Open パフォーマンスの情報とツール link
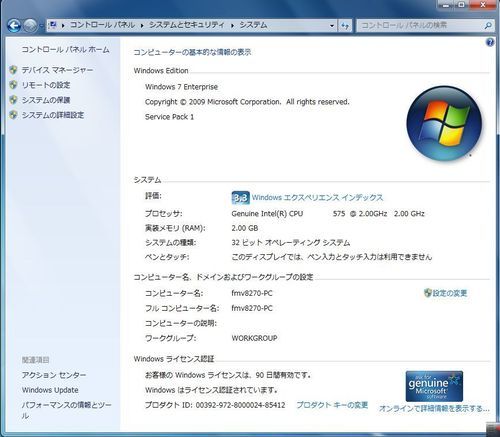Viewport: 500px width, 437px height. (67, 410)
